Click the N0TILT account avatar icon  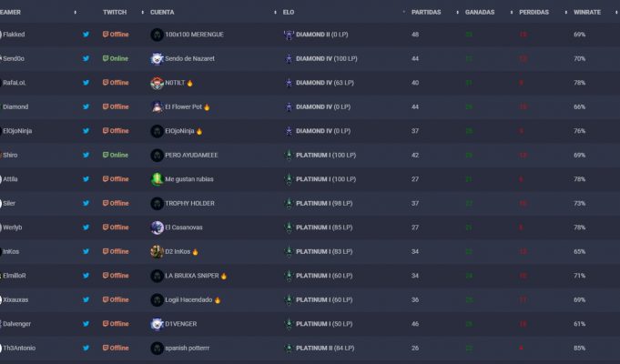157,83
